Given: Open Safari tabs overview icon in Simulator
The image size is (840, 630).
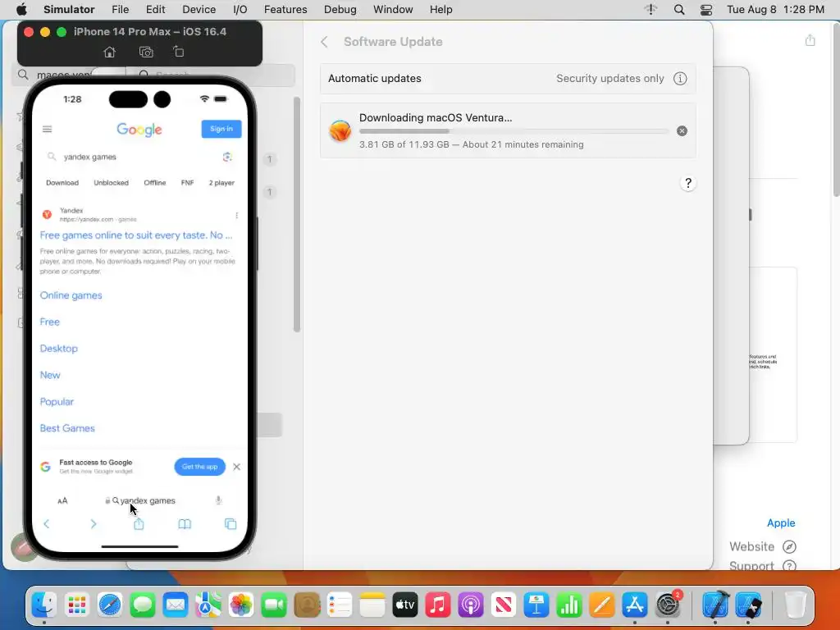Looking at the screenshot, I should pos(231,524).
